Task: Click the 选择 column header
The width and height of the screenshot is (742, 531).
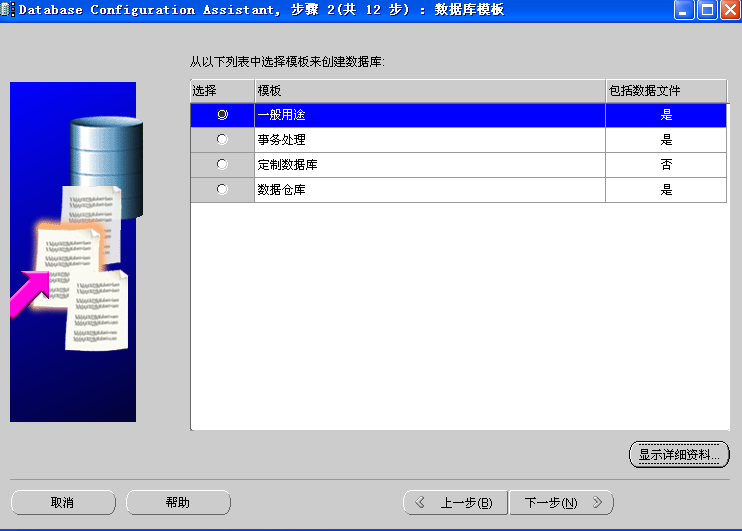Action: tap(222, 91)
